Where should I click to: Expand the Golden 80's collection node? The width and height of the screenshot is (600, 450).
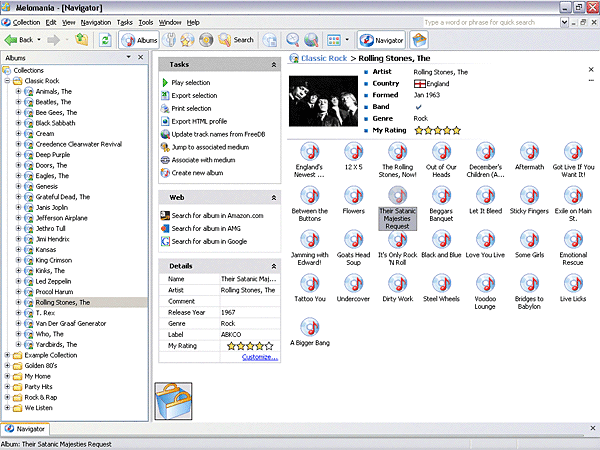[8, 365]
